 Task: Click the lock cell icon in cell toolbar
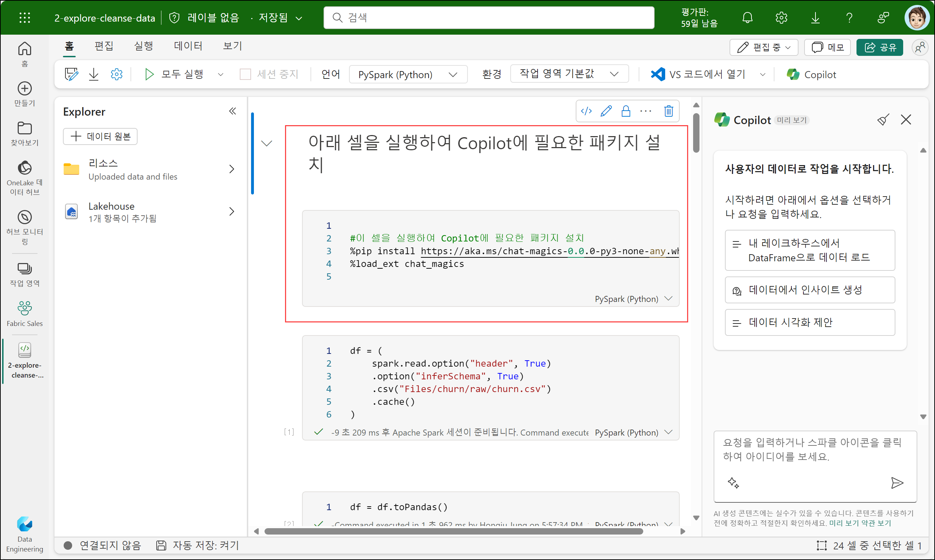tap(626, 111)
